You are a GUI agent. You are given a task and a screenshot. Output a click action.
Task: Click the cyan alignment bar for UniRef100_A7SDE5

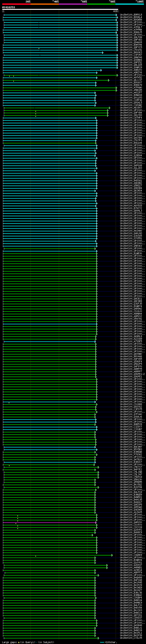[x=50, y=342]
